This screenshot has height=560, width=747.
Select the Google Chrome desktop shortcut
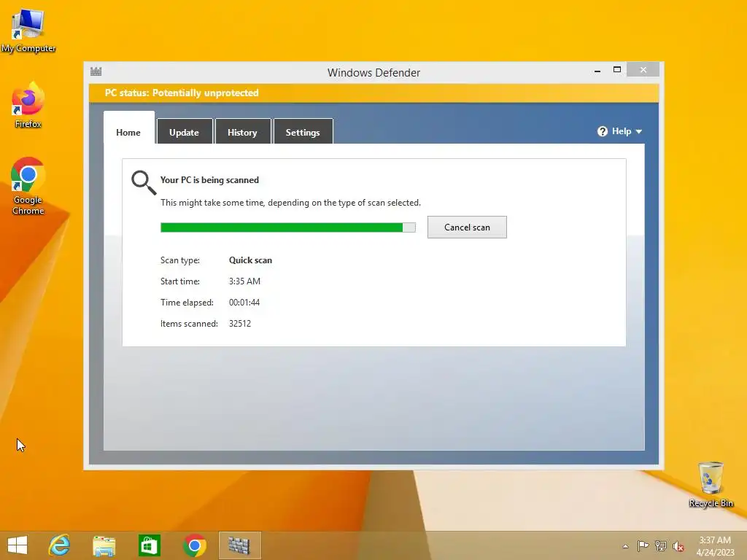[28, 186]
